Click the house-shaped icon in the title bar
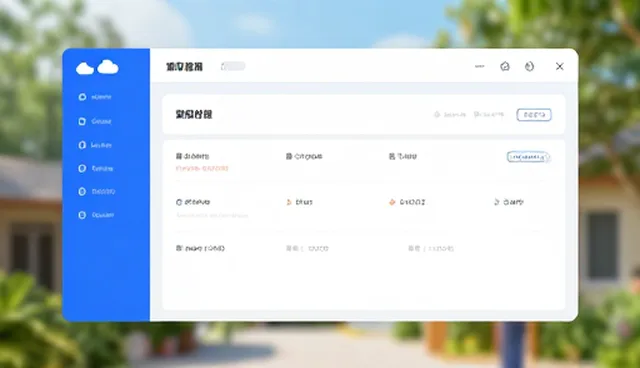Screen dimensions: 640x368 505,66
